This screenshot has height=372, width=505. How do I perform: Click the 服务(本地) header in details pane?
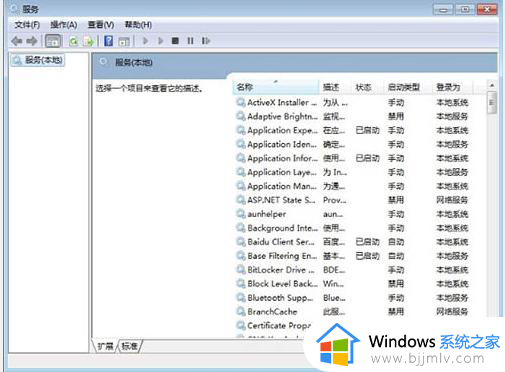[134, 62]
